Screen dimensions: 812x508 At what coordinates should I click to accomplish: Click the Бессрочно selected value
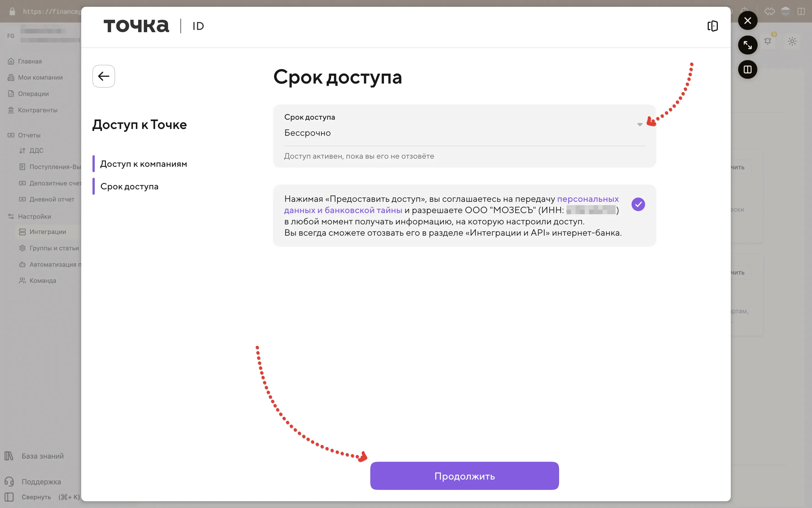point(307,133)
